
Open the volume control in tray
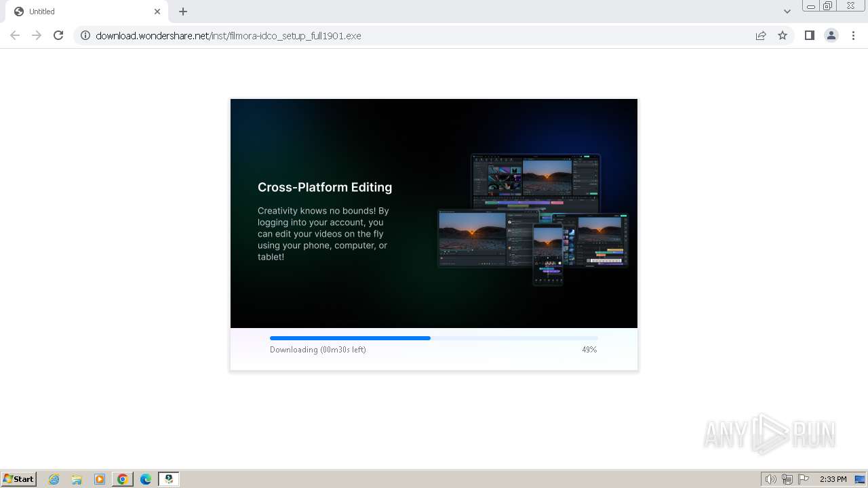(x=770, y=479)
